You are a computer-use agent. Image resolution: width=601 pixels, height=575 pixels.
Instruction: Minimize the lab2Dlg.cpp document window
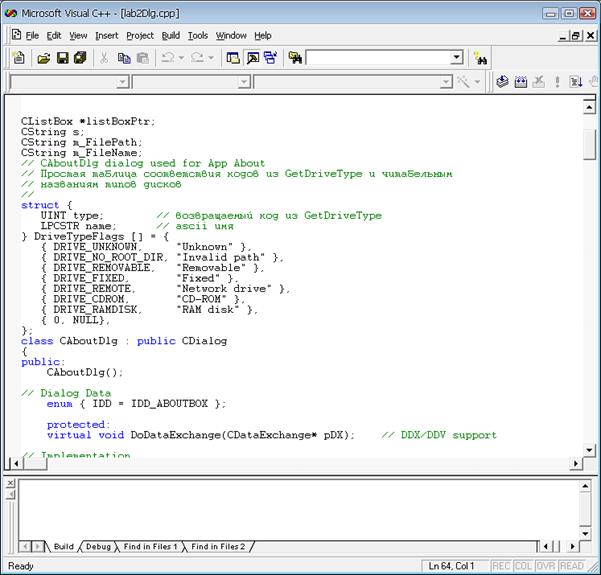tap(563, 36)
